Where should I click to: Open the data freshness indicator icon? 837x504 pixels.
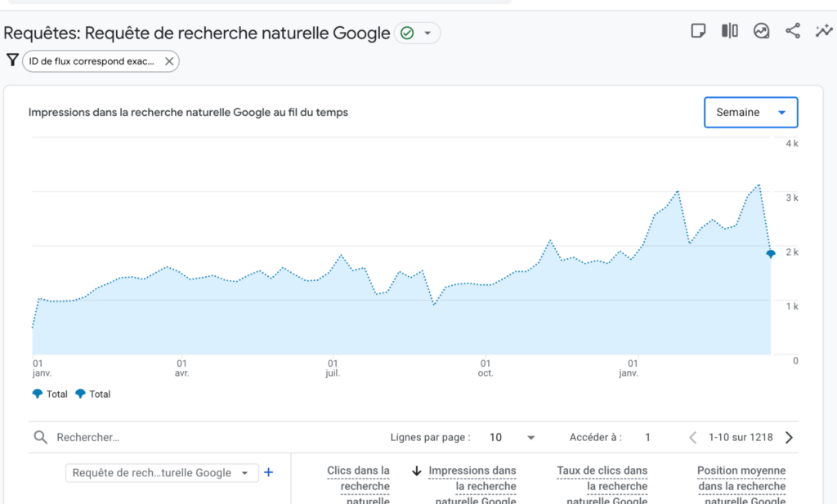pyautogui.click(x=761, y=30)
